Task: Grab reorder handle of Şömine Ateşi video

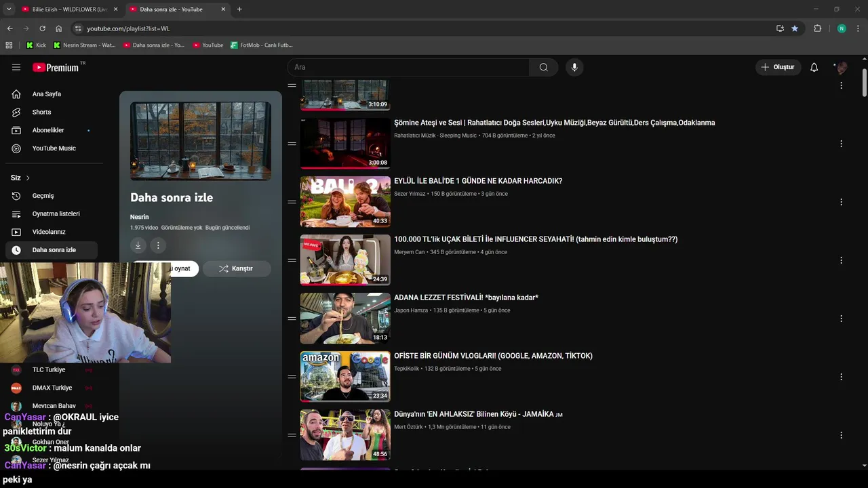Action: coord(292,144)
